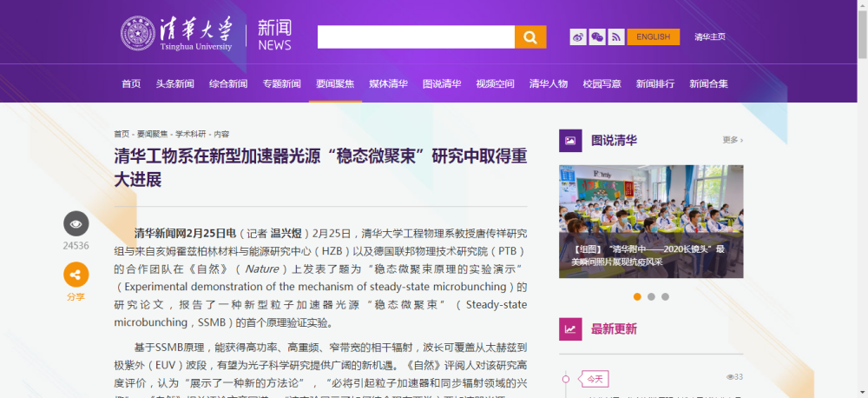Click the 新闻 NEWS header label
This screenshot has width=868, height=398.
[x=274, y=35]
